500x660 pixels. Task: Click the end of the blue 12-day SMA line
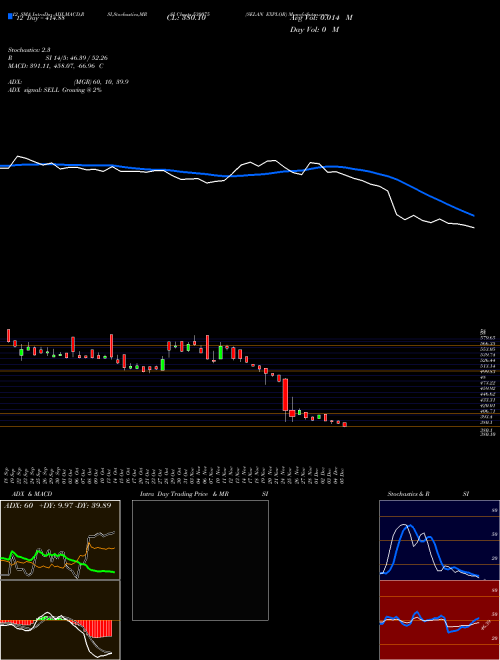point(473,215)
